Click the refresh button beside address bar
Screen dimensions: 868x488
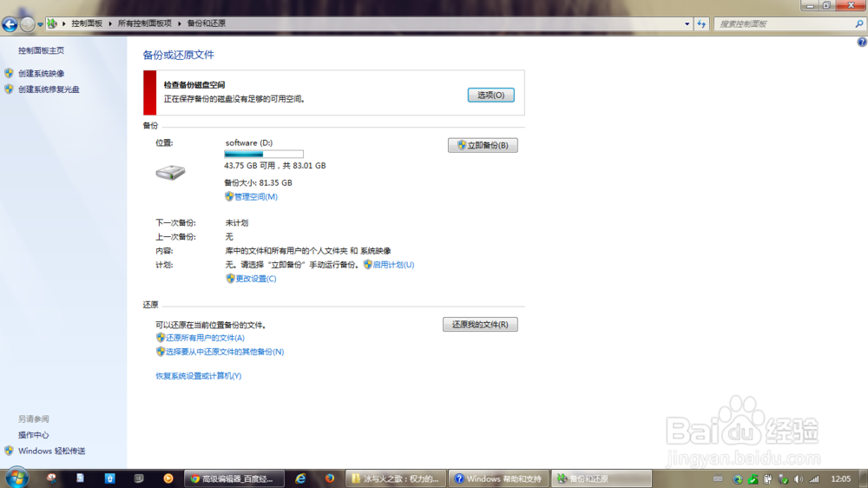[701, 23]
